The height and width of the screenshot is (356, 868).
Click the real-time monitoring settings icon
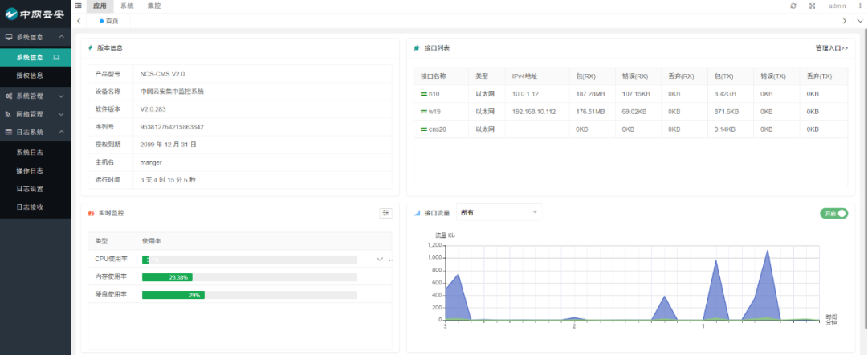click(x=385, y=213)
